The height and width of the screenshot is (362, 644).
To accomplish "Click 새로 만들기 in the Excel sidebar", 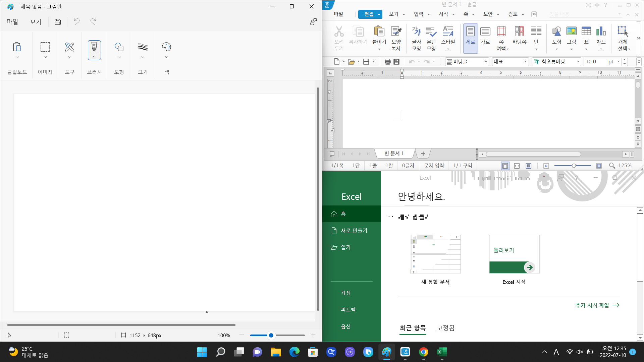I will (x=354, y=231).
